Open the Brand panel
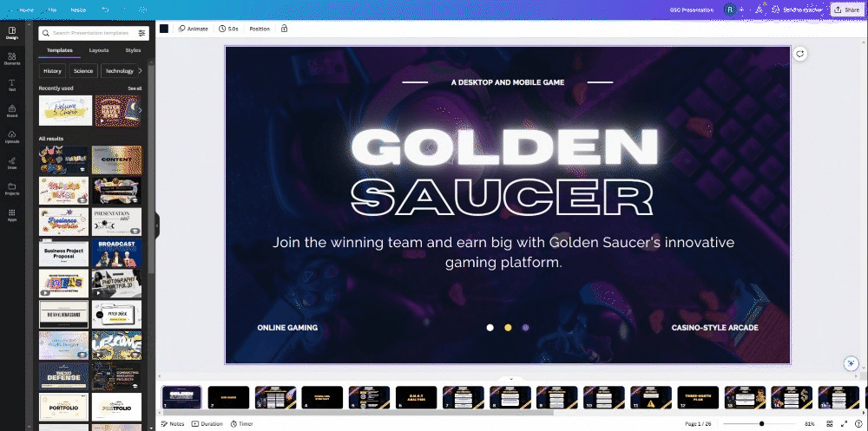The width and height of the screenshot is (868, 431). [x=11, y=111]
